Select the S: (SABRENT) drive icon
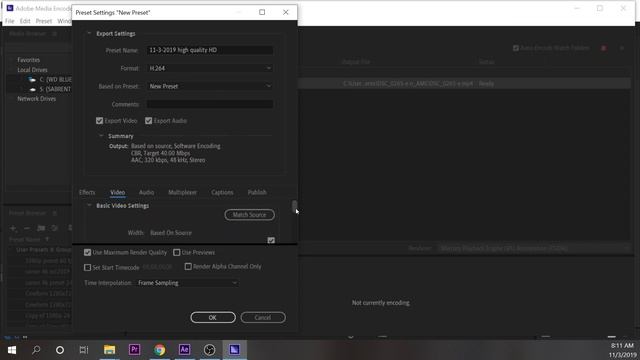The height and width of the screenshot is (360, 640). (33, 89)
